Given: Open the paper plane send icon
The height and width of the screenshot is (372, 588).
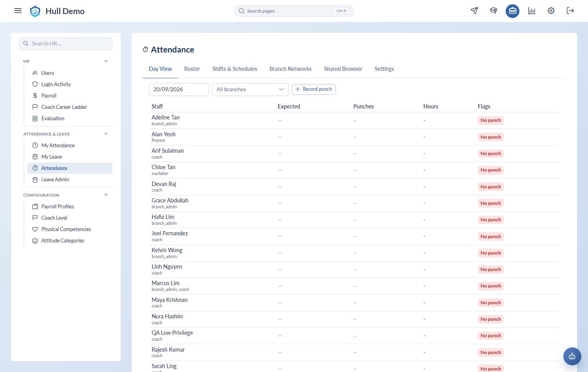Looking at the screenshot, I should 474,11.
